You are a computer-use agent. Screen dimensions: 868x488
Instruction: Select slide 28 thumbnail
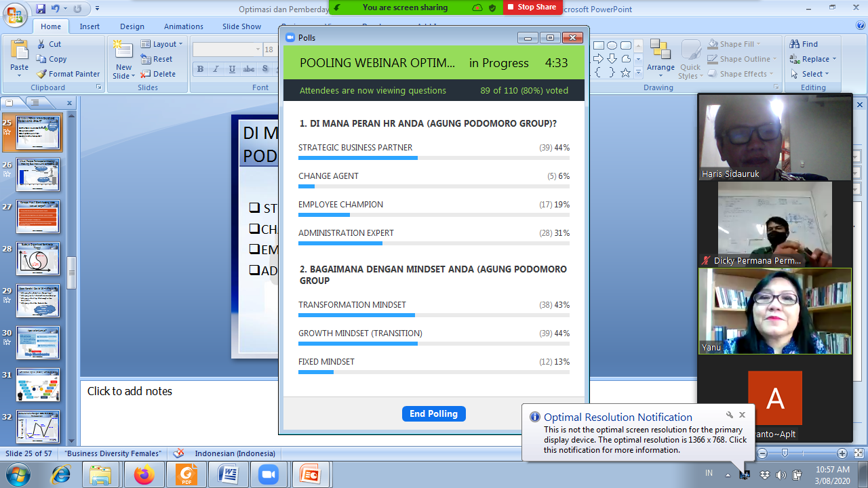[x=38, y=259]
